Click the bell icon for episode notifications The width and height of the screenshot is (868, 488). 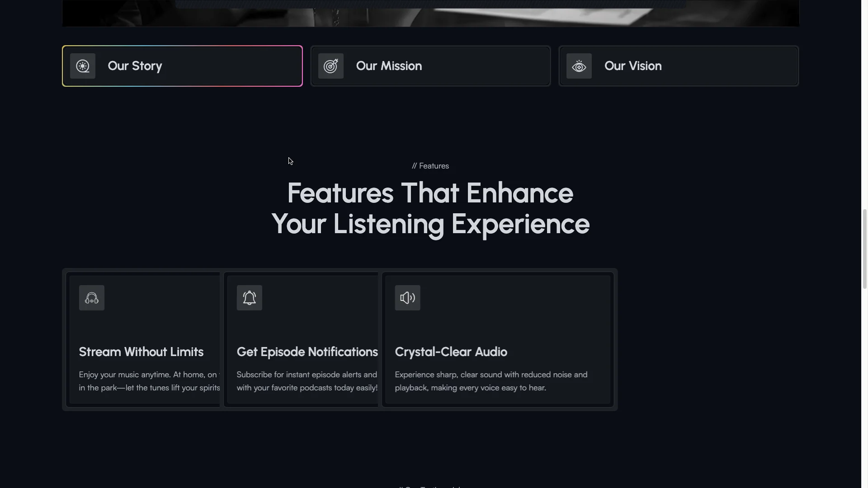pos(250,298)
